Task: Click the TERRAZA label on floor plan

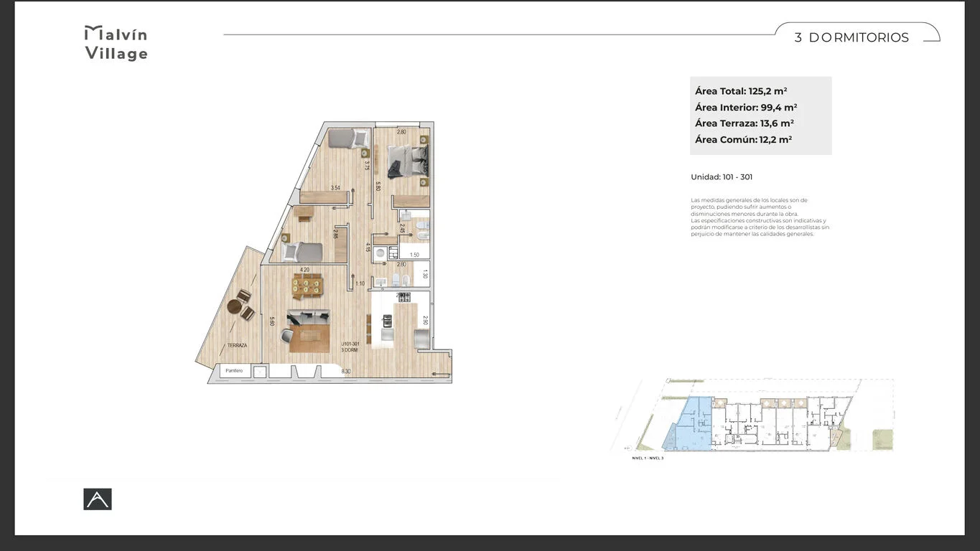Action: 237,345
